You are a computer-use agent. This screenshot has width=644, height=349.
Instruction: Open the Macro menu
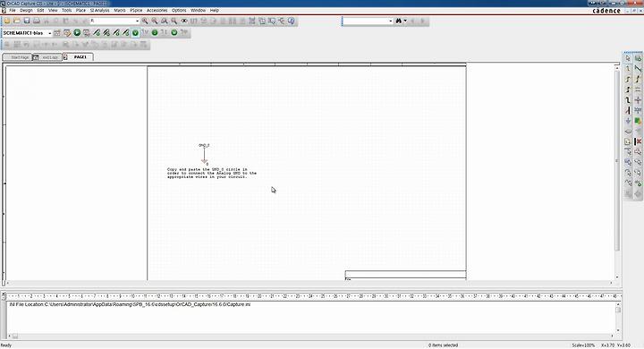[x=120, y=10]
